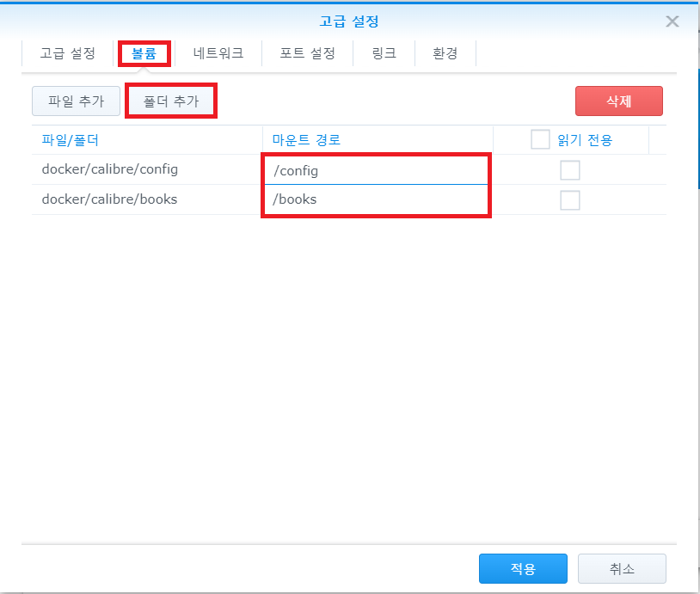The height and width of the screenshot is (594, 700).
Task: Select the docker/calibre/config folder entry
Action: 110,169
